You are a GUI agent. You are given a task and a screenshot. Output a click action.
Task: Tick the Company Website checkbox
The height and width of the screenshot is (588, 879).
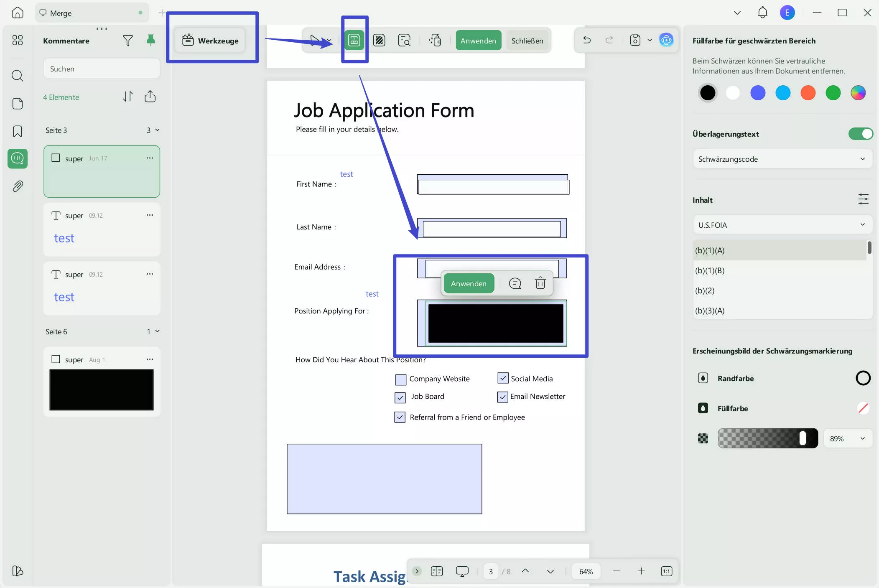[401, 379]
